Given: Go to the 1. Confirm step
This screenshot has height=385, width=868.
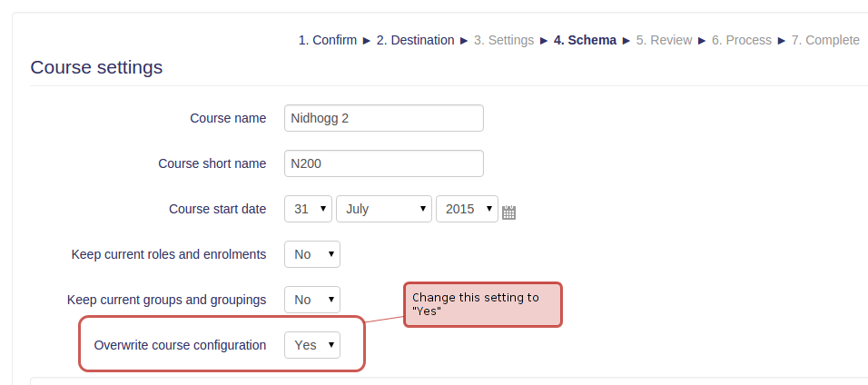Looking at the screenshot, I should point(328,41).
